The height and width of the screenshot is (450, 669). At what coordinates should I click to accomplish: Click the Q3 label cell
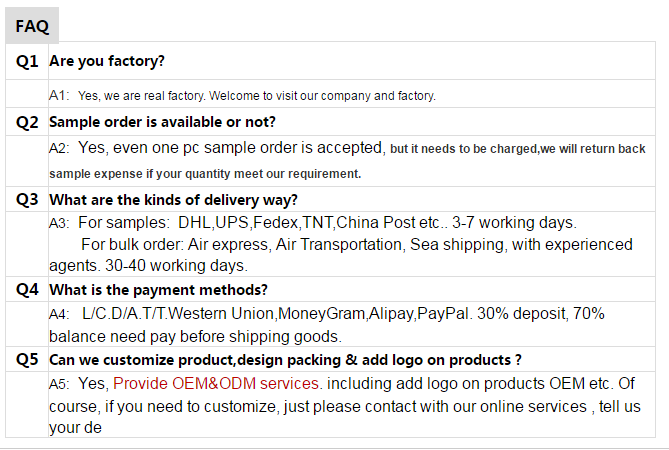point(27,199)
